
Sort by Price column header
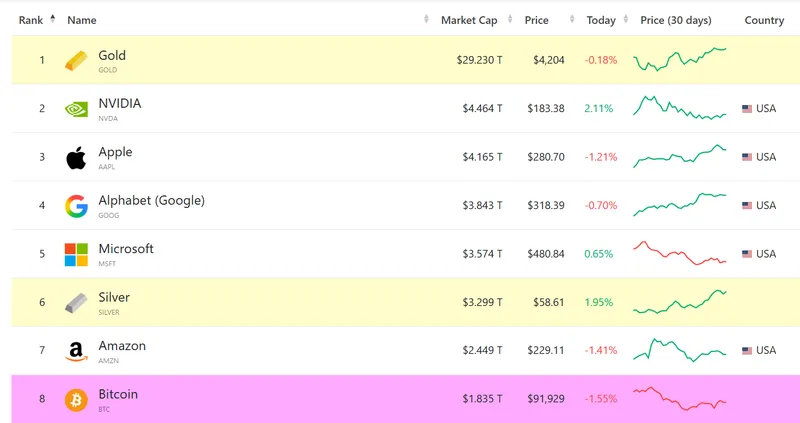(x=536, y=20)
